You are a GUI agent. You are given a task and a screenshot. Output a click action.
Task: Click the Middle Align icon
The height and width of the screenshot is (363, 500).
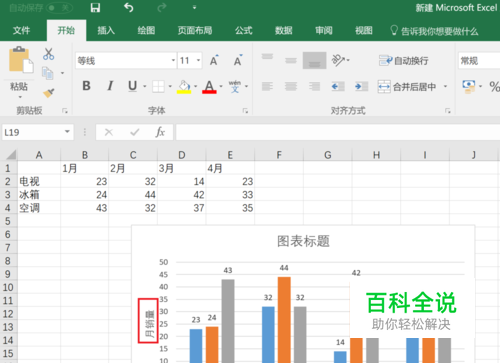click(291, 60)
